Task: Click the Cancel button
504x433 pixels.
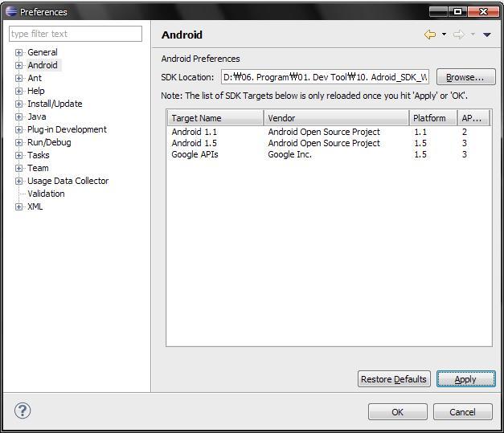Action: (x=462, y=412)
